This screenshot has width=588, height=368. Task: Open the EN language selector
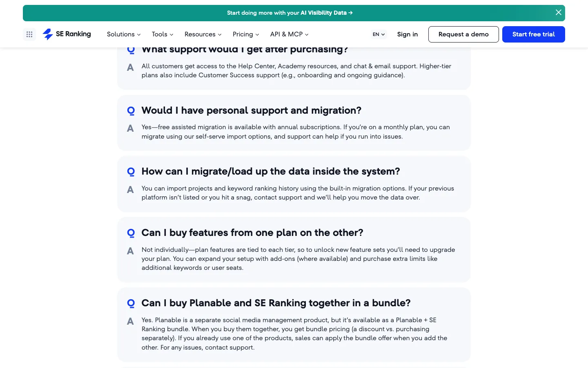[x=379, y=34]
